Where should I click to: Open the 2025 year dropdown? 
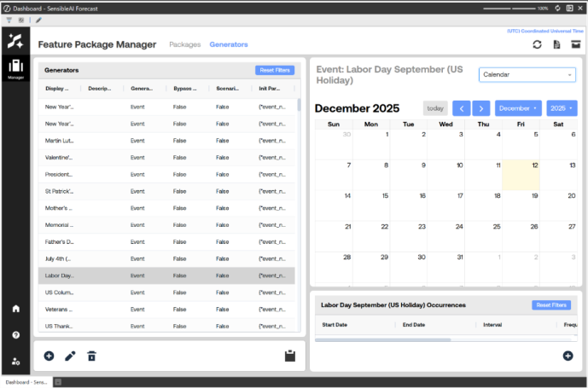(x=562, y=108)
